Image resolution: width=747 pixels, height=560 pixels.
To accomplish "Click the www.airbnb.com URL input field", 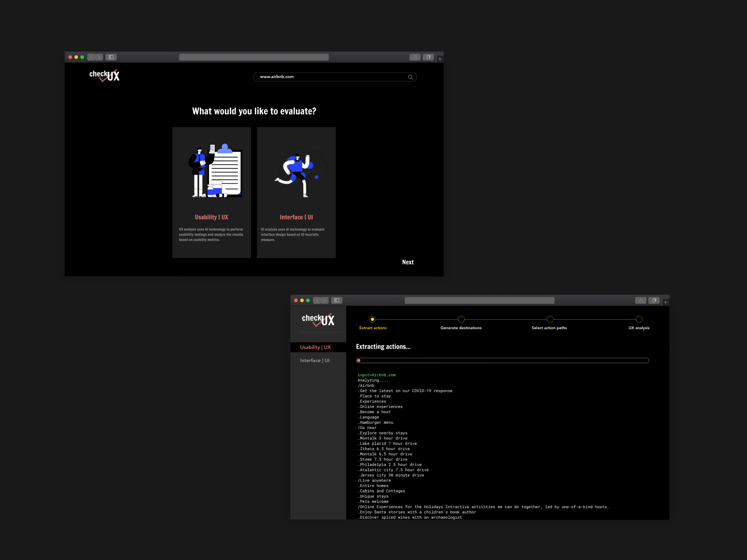I will pos(335,77).
